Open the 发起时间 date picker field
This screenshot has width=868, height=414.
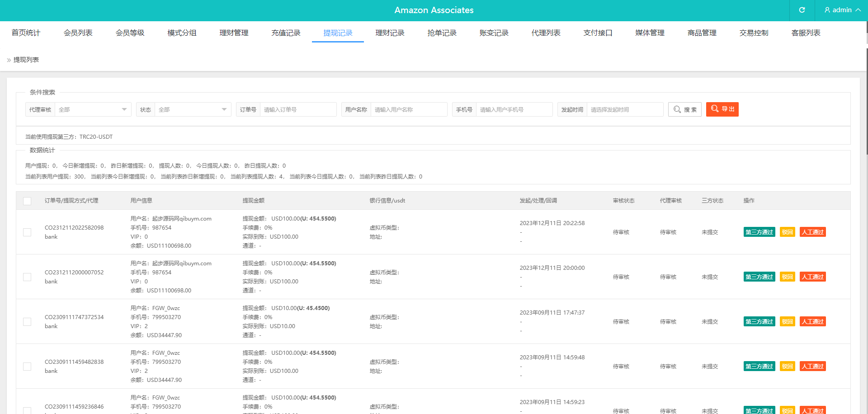pyautogui.click(x=624, y=109)
